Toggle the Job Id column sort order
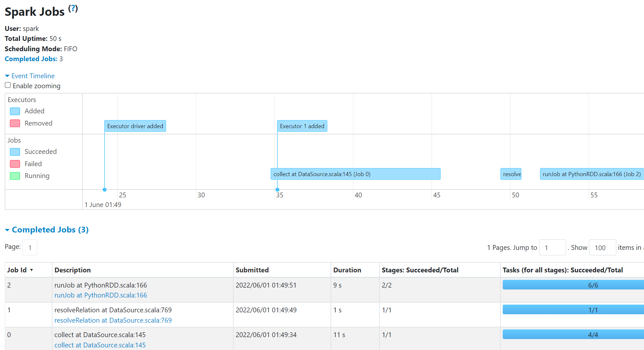 [20, 270]
